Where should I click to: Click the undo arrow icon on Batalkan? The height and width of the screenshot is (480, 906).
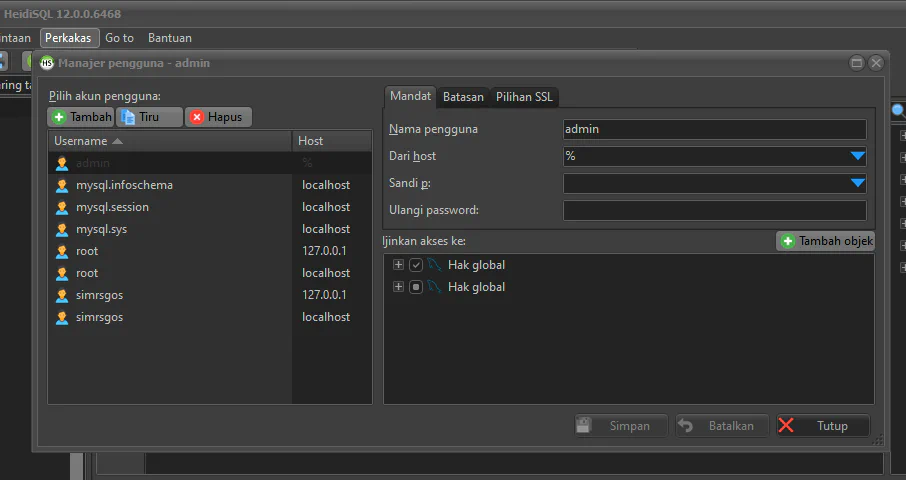click(x=685, y=426)
